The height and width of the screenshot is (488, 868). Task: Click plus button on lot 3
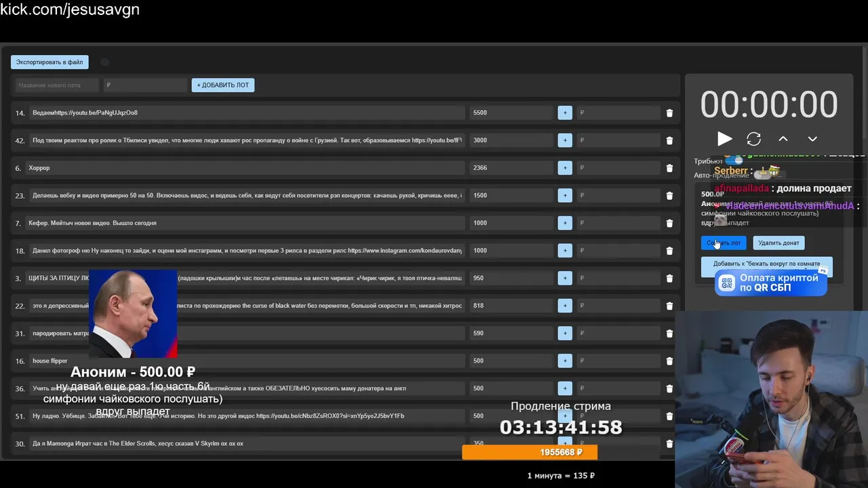(x=565, y=278)
